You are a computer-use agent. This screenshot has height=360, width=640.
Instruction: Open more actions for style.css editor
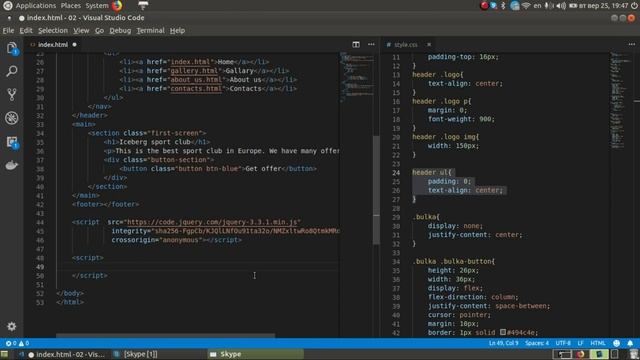tap(631, 44)
